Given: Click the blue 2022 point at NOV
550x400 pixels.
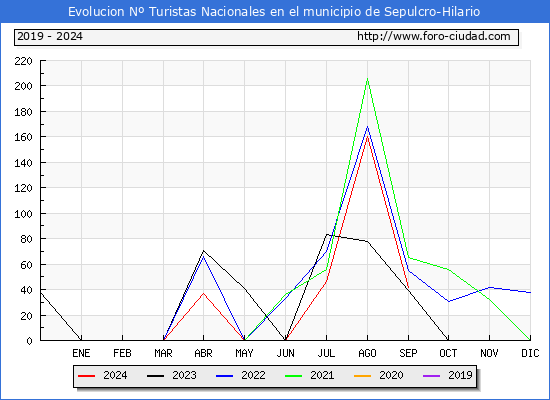Looking at the screenshot, I should 489,287.
